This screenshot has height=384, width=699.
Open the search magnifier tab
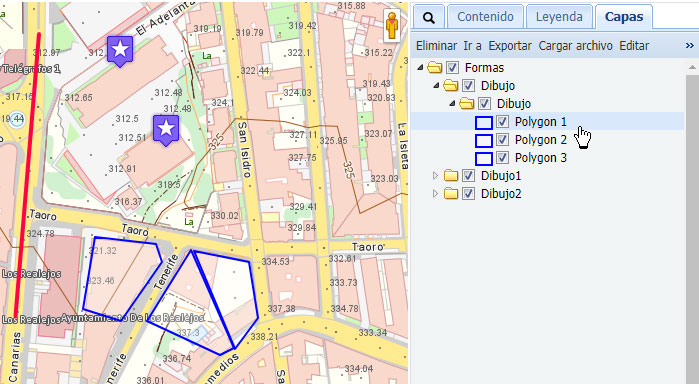[x=428, y=17]
